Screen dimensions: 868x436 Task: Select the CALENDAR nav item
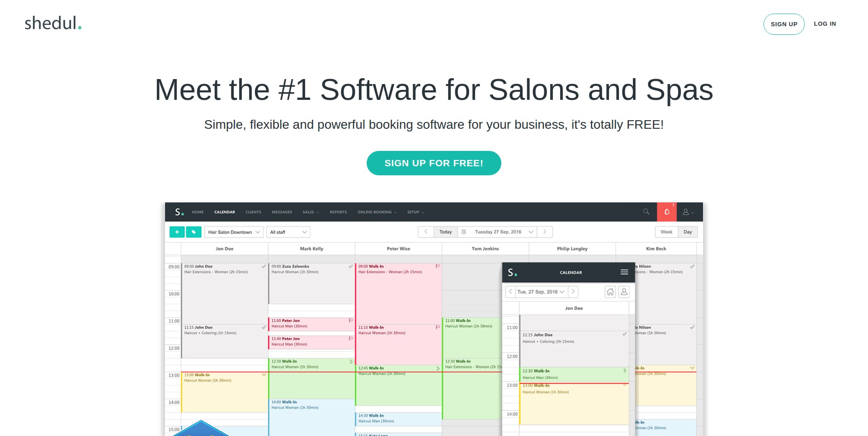(x=225, y=212)
